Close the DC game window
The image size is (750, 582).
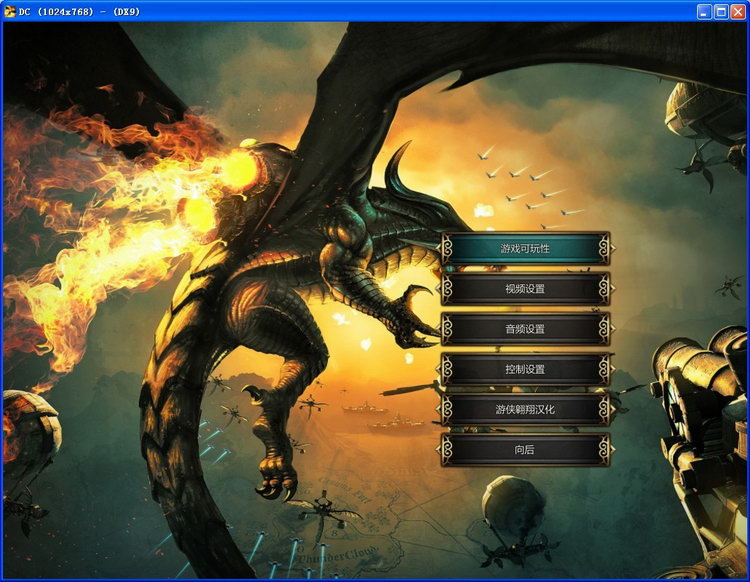pyautogui.click(x=738, y=11)
